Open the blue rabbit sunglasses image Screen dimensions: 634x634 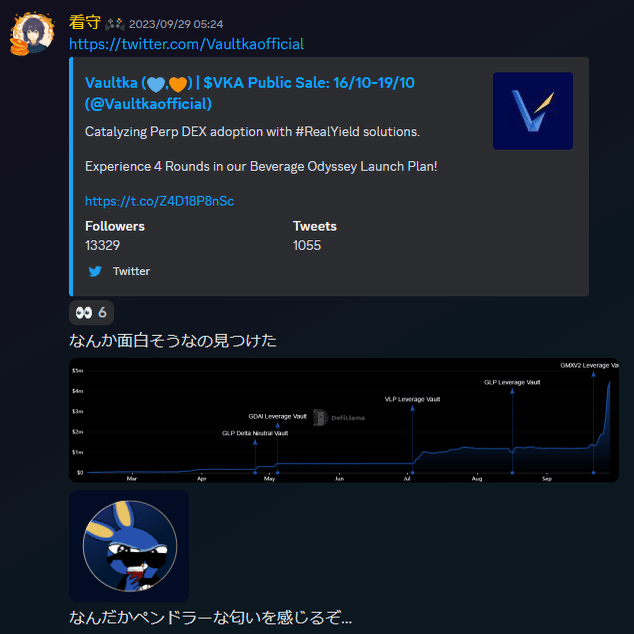point(129,546)
